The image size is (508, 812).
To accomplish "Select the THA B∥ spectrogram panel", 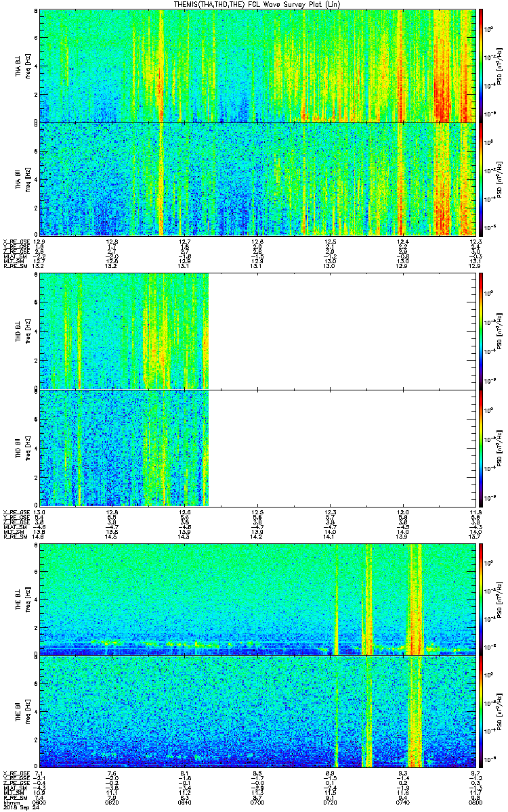I will click(257, 179).
